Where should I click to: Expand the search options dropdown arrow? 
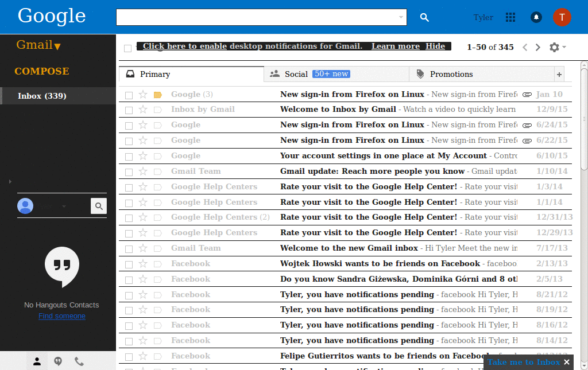(402, 17)
